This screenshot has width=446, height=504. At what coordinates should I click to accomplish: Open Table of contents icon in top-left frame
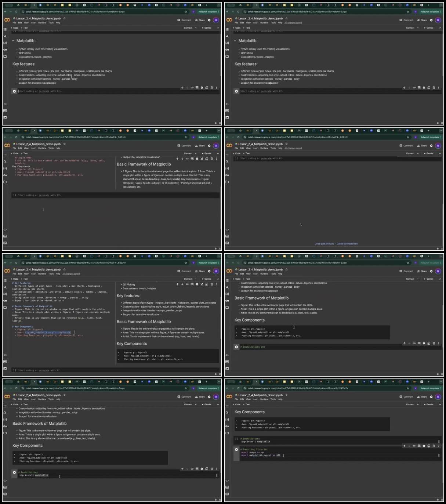5,29
